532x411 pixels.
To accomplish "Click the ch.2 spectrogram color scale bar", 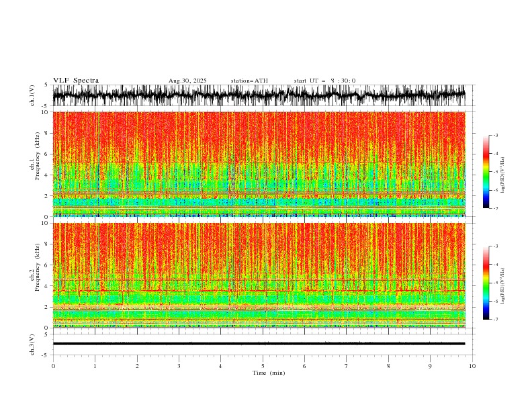I will coord(486,283).
